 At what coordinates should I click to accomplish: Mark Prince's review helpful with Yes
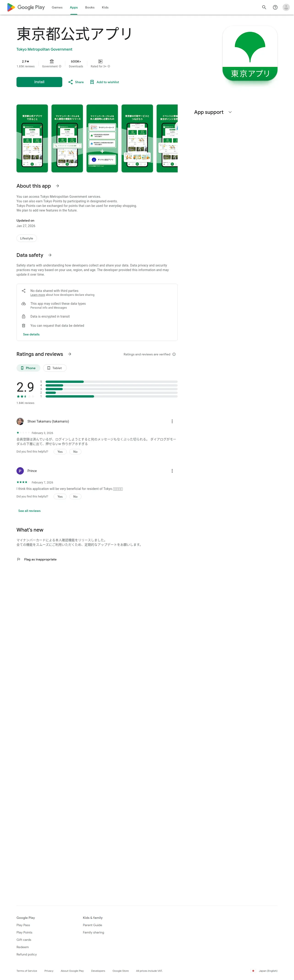60,497
